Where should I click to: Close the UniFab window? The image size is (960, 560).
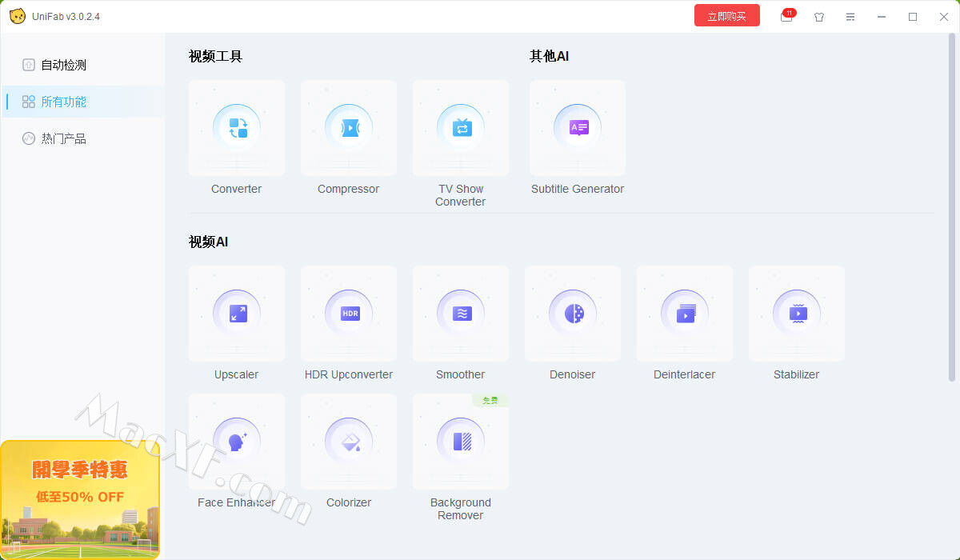tap(944, 17)
